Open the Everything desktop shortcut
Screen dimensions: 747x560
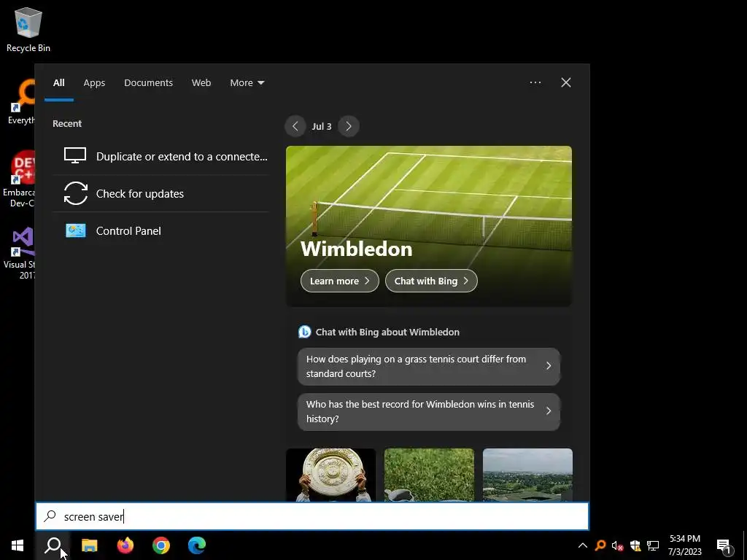(20, 102)
